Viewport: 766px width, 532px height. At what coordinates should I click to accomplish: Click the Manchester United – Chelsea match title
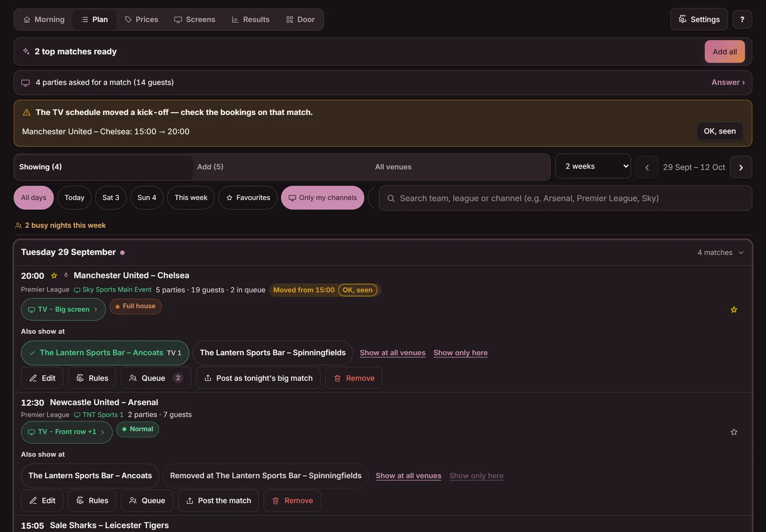131,275
